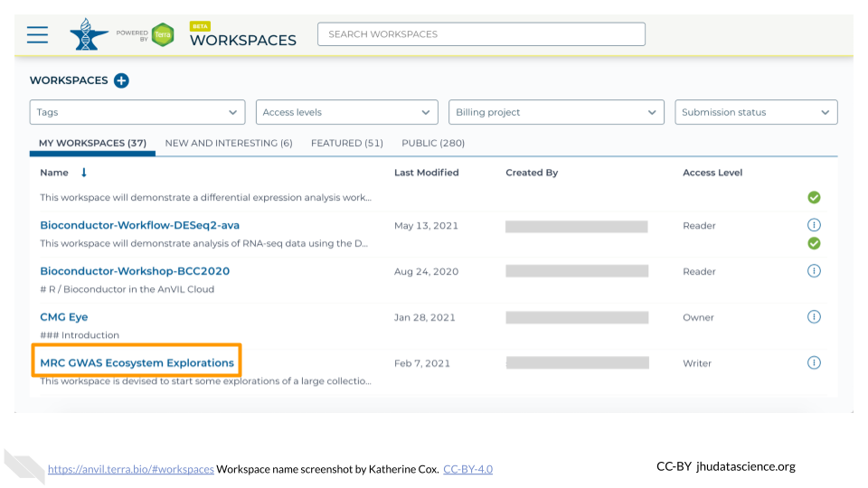Select the My Workspaces (37) tab
Image resolution: width=868 pixels, height=488 pixels.
click(92, 144)
